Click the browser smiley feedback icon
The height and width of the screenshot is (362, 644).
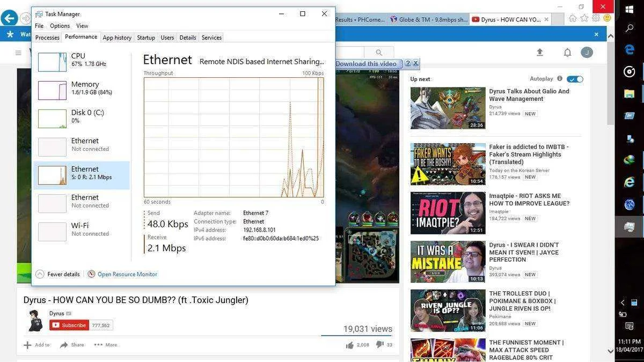607,18
